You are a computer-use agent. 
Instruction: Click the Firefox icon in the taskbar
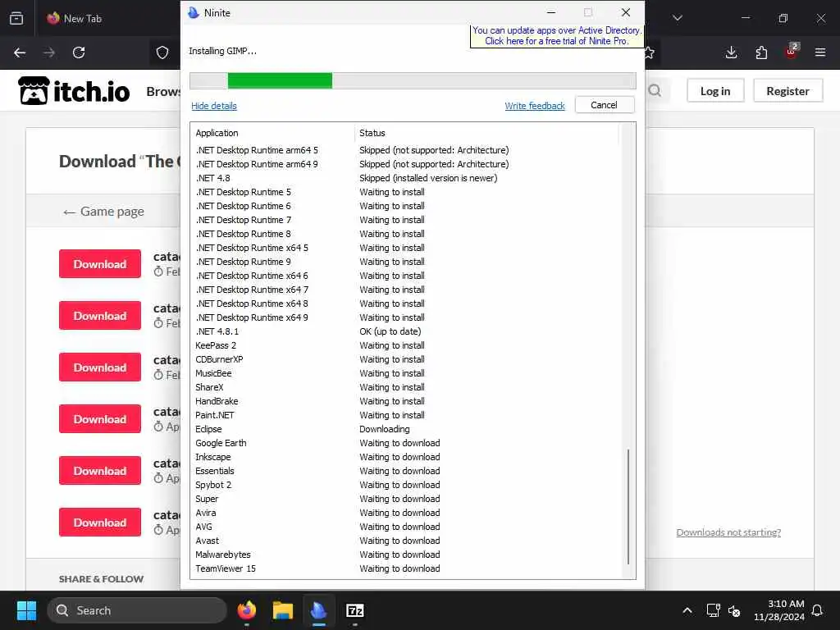pos(246,610)
